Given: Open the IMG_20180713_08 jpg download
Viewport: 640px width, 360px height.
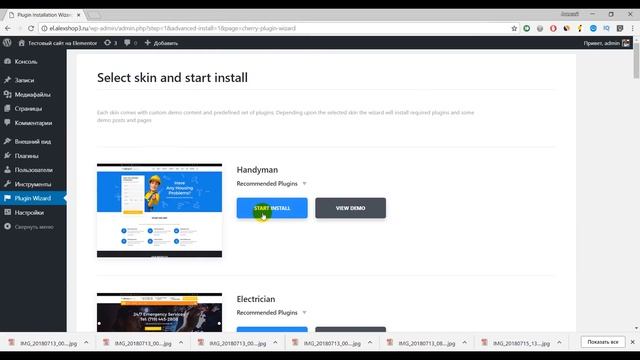Looking at the screenshot, I should pos(422,343).
